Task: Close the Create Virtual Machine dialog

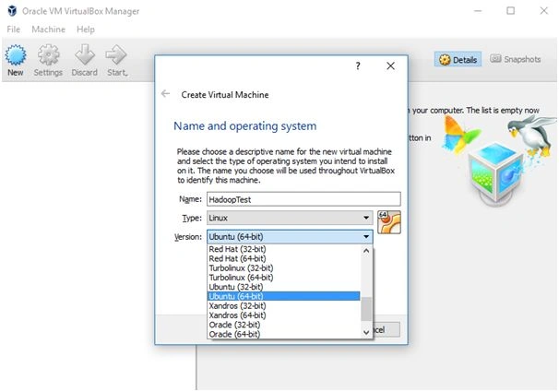Action: point(390,65)
